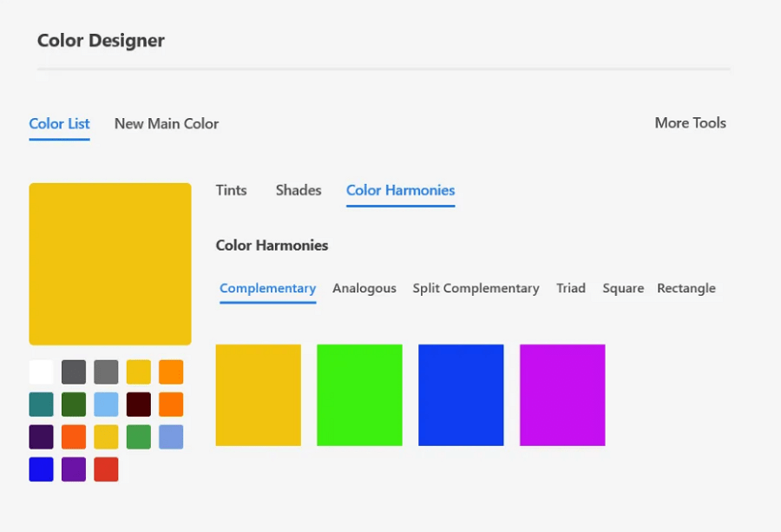Screen dimensions: 781x532
Task: Click the large magenta harmony swatch
Action: pos(562,395)
